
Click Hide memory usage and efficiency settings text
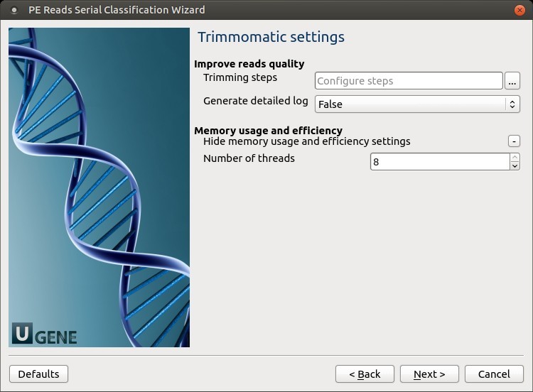tap(306, 141)
